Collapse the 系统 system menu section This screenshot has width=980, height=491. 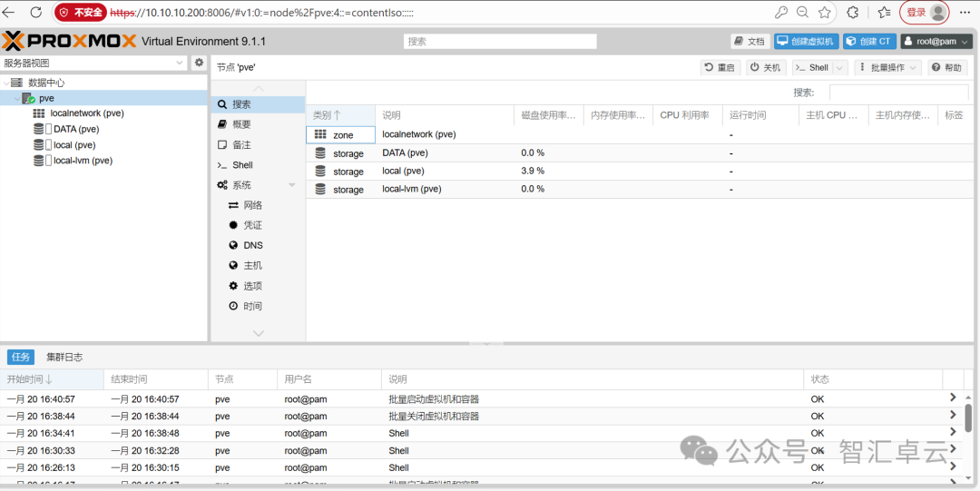pyautogui.click(x=292, y=185)
